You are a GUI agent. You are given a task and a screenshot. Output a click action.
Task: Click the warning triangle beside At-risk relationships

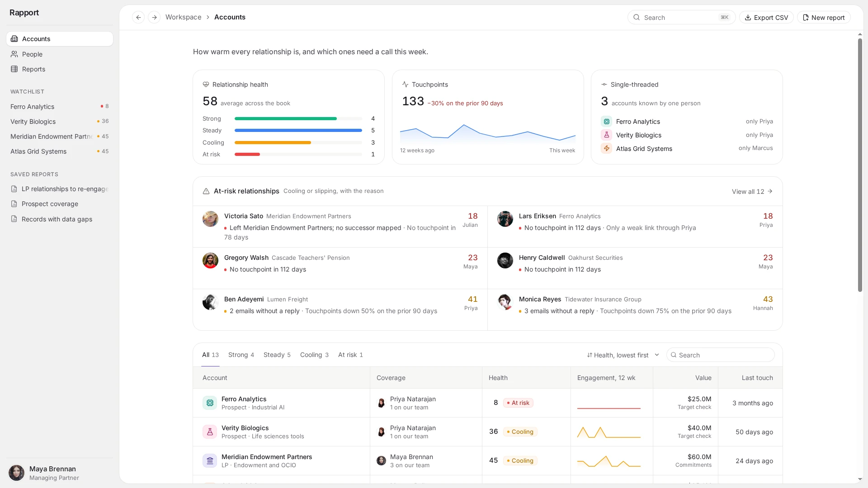[206, 191]
